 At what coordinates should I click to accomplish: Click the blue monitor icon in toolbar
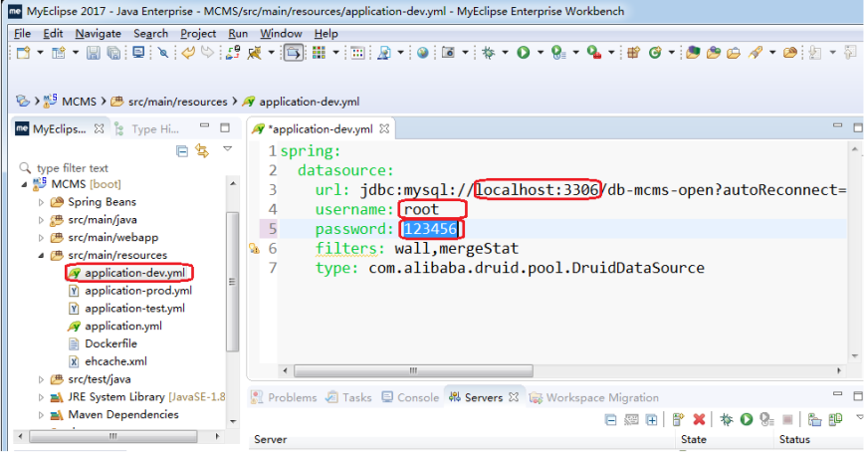(138, 53)
